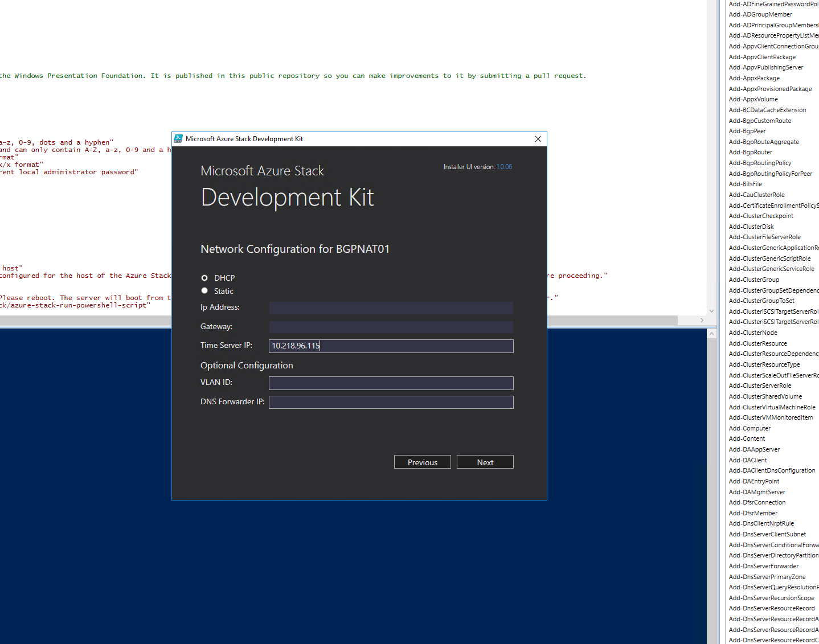Viewport: 819px width, 644px height.
Task: Select Add-ClusterSharedVolume command
Action: pyautogui.click(x=765, y=396)
